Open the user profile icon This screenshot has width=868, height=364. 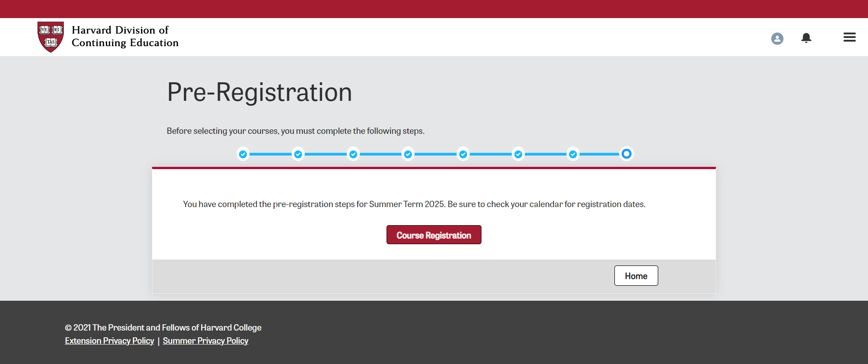point(777,38)
